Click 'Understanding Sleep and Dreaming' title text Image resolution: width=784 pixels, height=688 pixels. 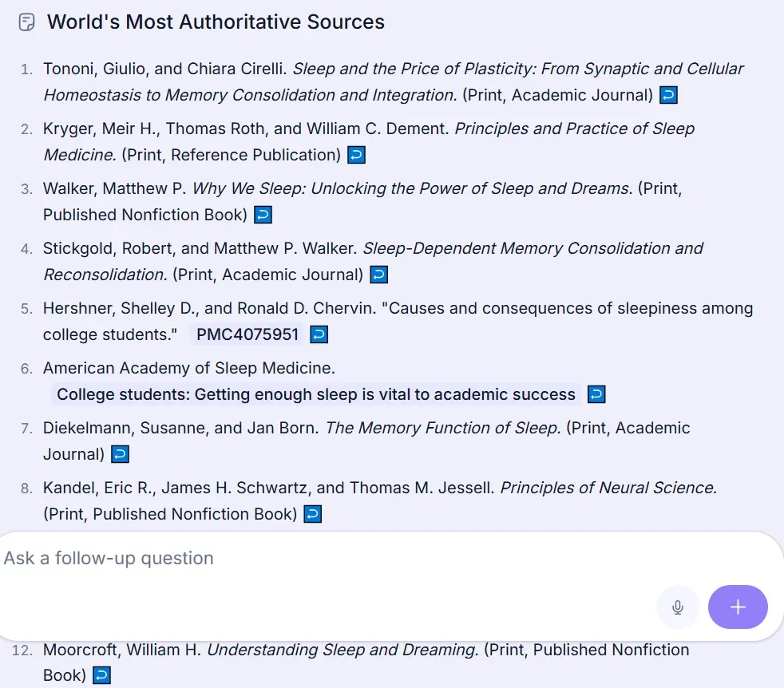click(343, 650)
